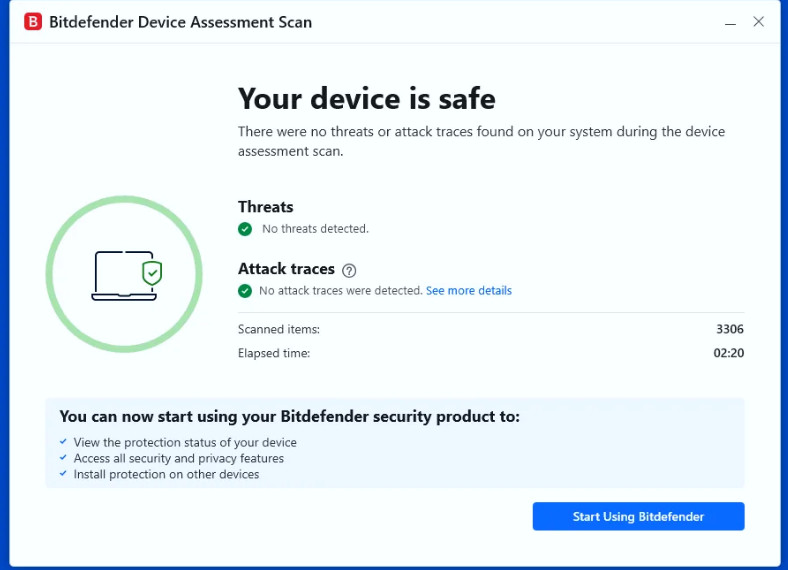Image resolution: width=788 pixels, height=570 pixels.
Task: Click the "Scanned items:" label
Action: [x=278, y=329]
